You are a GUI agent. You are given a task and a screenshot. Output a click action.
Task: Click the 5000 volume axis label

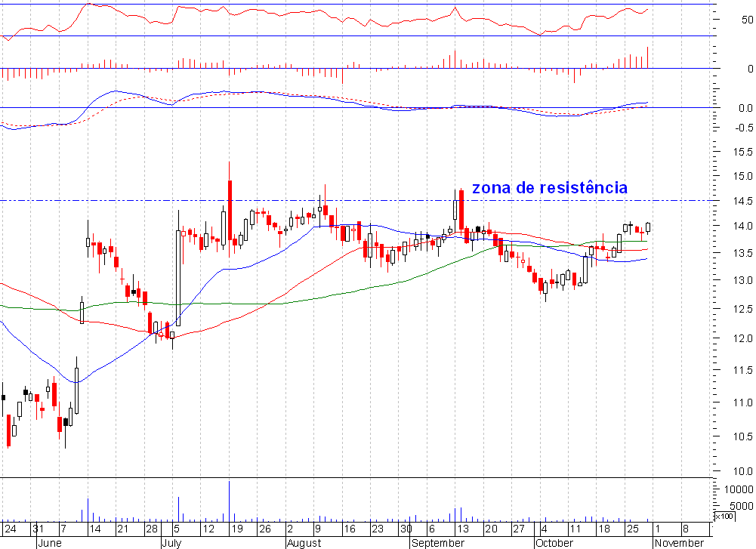coord(742,506)
